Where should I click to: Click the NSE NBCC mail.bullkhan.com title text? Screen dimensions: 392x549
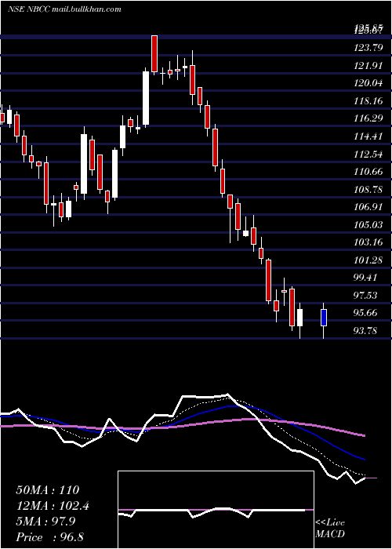pyautogui.click(x=64, y=9)
